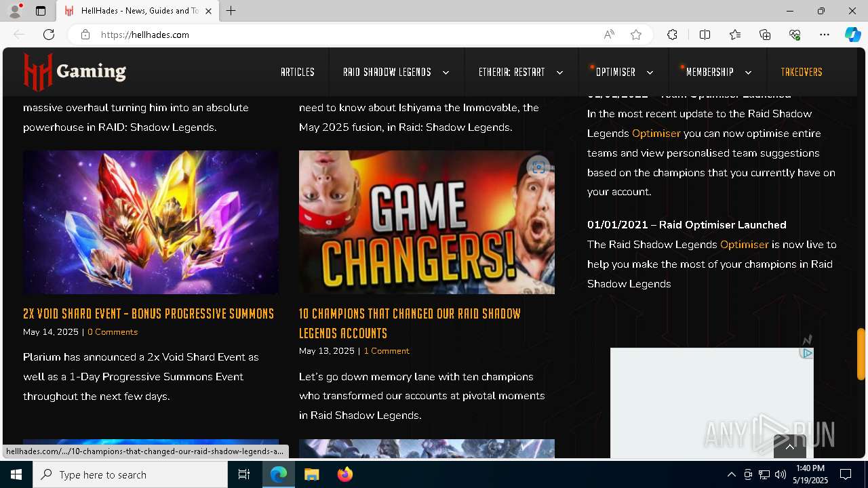Open Raid Shadow Legends nav item
This screenshot has height=488, width=868.
[x=387, y=72]
